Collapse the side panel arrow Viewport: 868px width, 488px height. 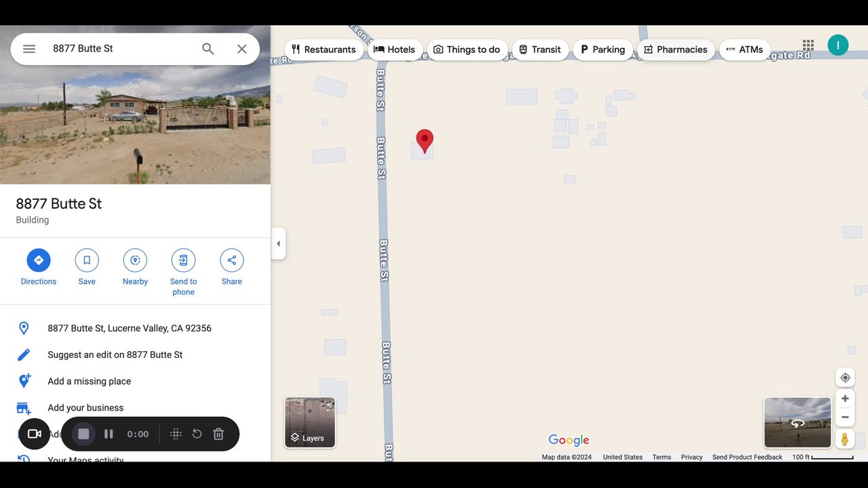278,243
